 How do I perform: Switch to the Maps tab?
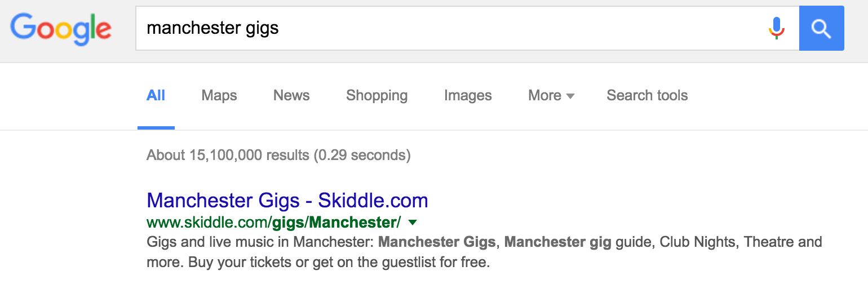[x=219, y=96]
